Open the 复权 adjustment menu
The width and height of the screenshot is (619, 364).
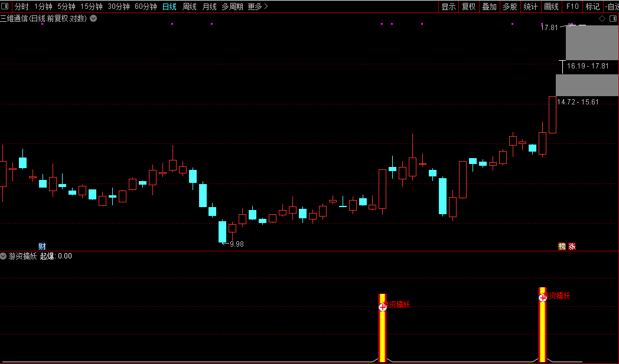tap(469, 6)
